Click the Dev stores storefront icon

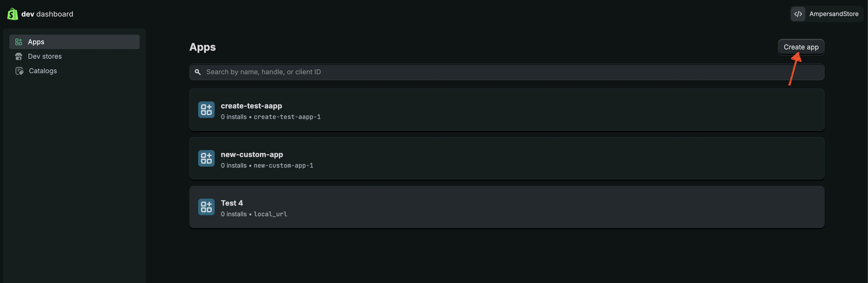[19, 56]
